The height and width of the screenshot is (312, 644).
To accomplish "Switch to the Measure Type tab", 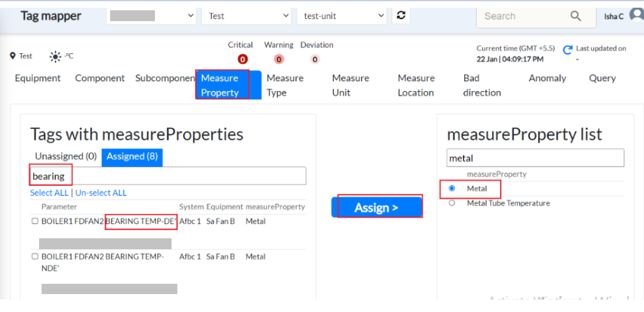I will pyautogui.click(x=285, y=85).
